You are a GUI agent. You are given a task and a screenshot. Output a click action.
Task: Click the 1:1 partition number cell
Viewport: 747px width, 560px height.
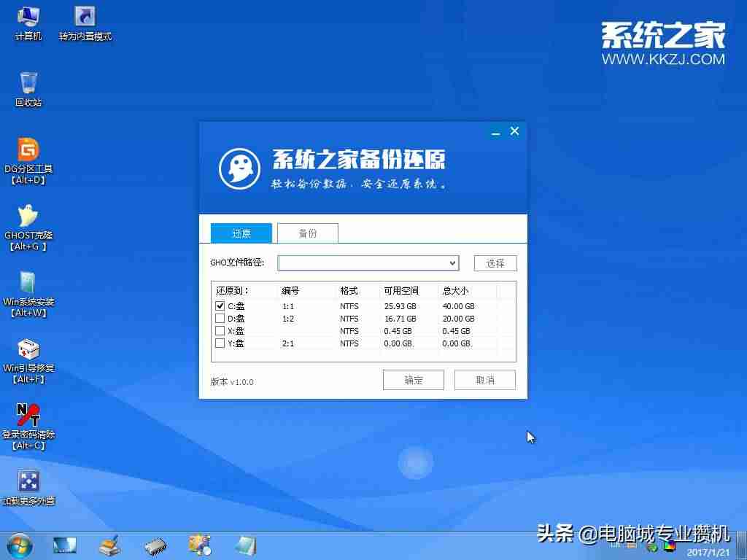[288, 306]
